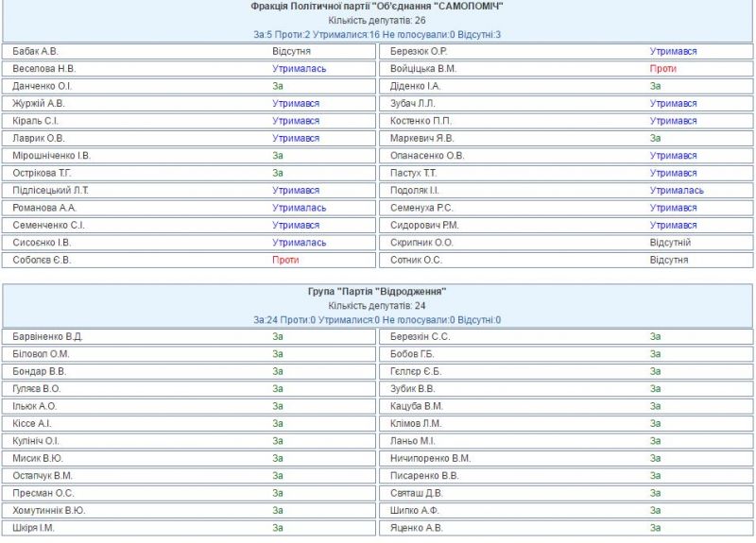Select deputy name Березюк О.Р.
This screenshot has width=756, height=543.
click(419, 51)
